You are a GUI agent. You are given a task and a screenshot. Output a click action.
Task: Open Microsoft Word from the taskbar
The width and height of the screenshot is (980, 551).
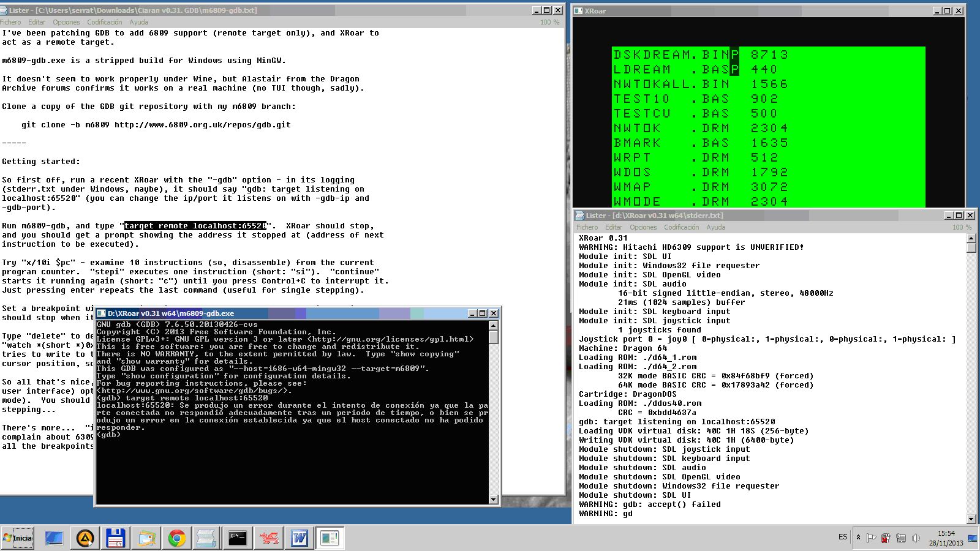click(299, 538)
